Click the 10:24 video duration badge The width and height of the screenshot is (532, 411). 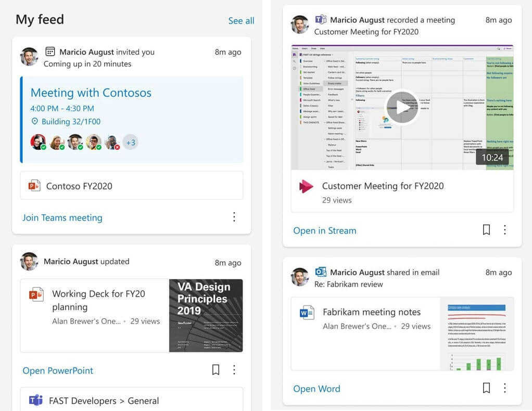(x=492, y=157)
